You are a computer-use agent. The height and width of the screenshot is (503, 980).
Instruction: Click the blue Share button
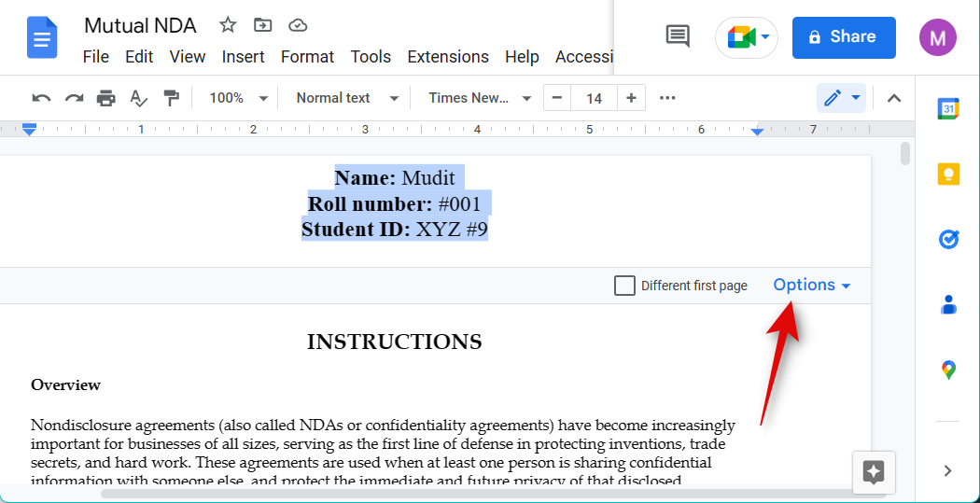click(x=843, y=37)
